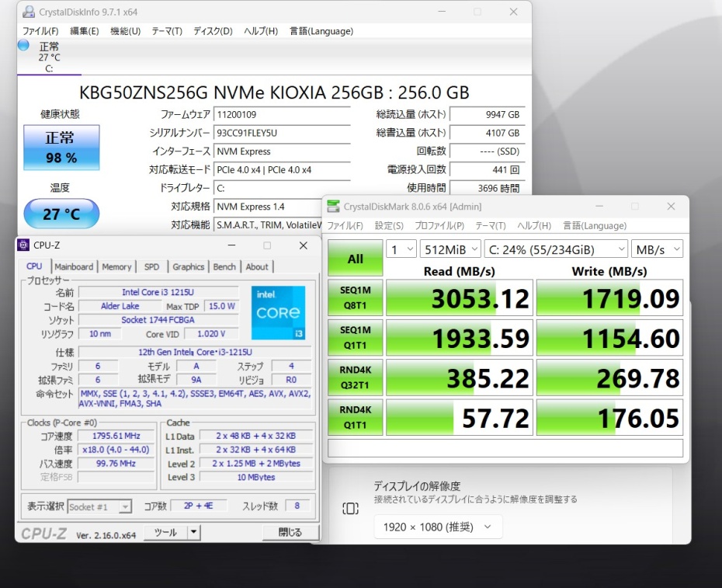
Task: Open 機能(U) menu in CrystalDiskInfo
Action: pyautogui.click(x=125, y=31)
